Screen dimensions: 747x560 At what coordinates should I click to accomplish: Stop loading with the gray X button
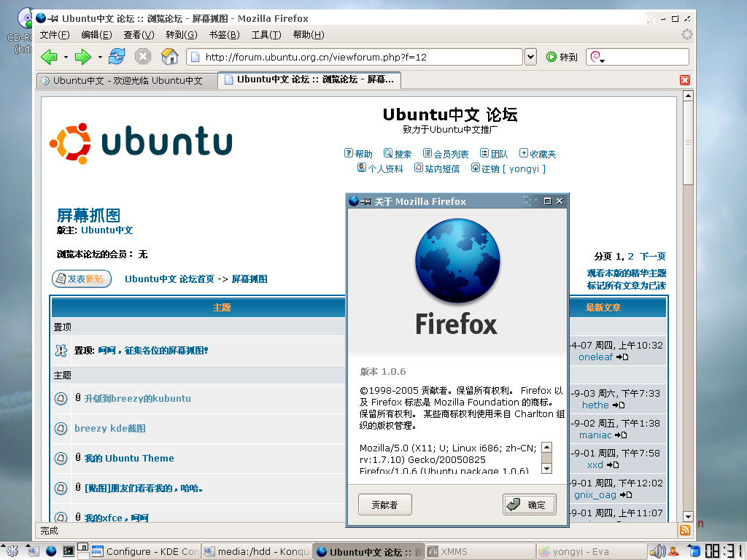tap(142, 57)
